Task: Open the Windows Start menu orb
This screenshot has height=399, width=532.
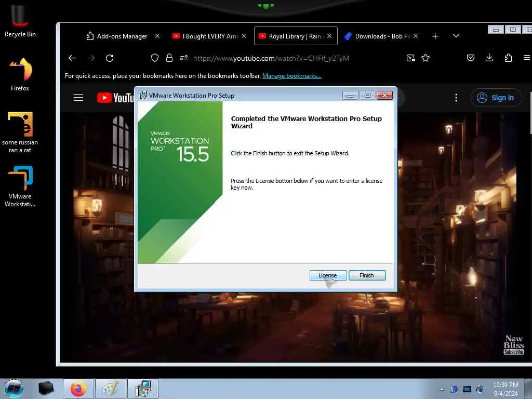Action: coord(14,389)
